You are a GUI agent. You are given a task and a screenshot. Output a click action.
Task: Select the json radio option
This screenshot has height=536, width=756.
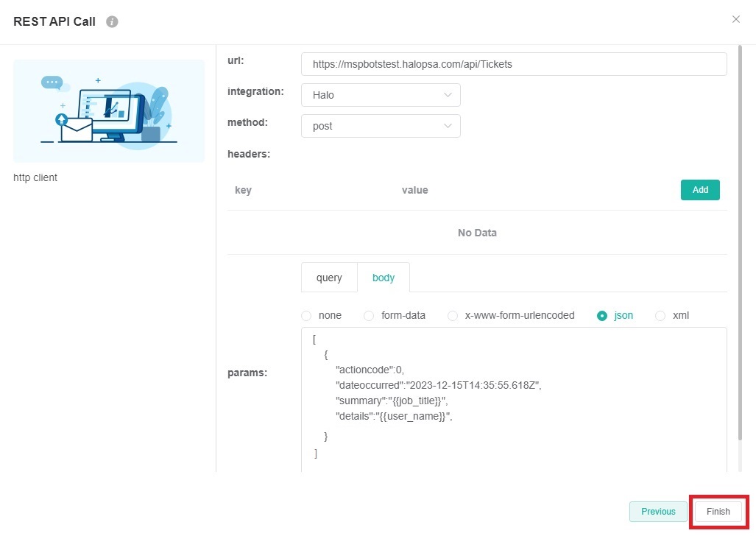(x=602, y=315)
